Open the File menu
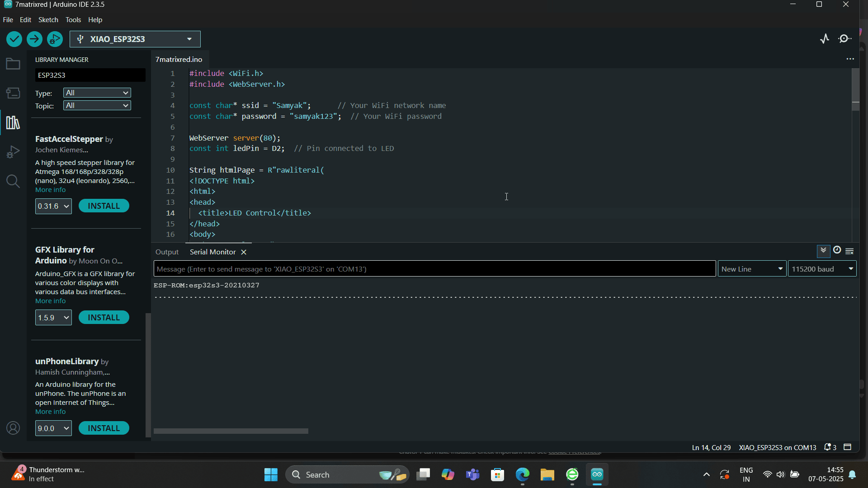868x488 pixels. click(8, 20)
